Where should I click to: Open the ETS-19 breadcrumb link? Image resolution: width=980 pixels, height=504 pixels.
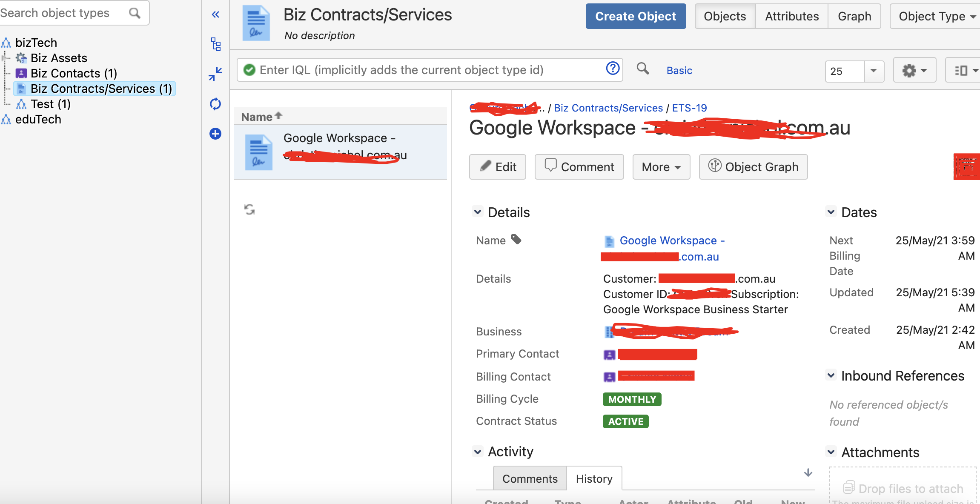point(689,108)
